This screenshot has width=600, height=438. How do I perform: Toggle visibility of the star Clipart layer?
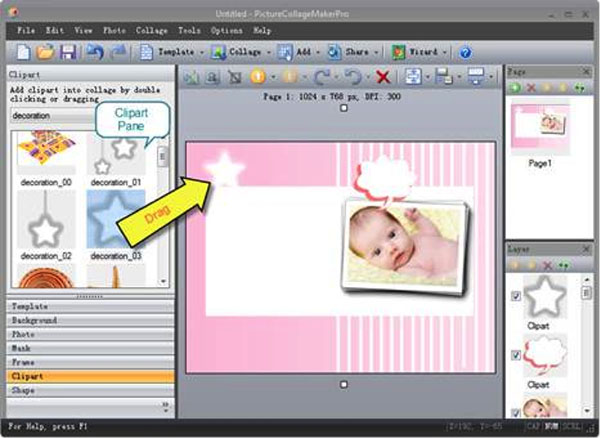click(x=515, y=295)
